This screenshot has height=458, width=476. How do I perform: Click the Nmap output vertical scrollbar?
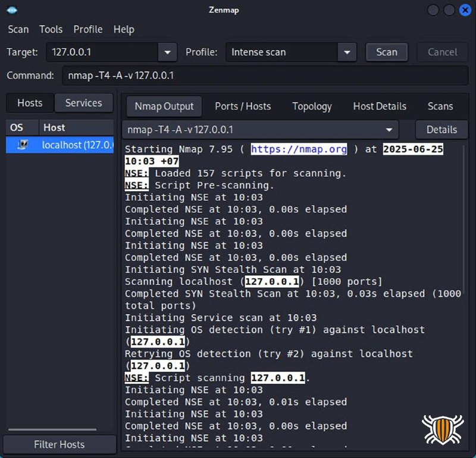tap(464, 219)
